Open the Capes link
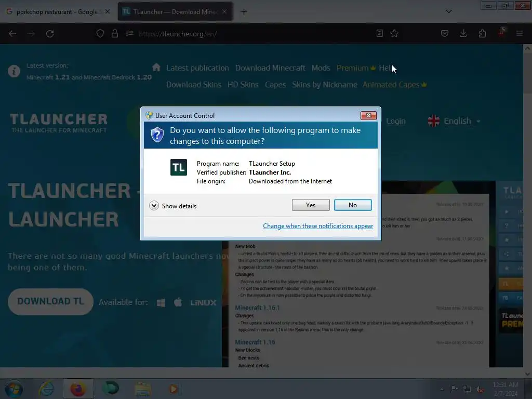 tap(275, 85)
